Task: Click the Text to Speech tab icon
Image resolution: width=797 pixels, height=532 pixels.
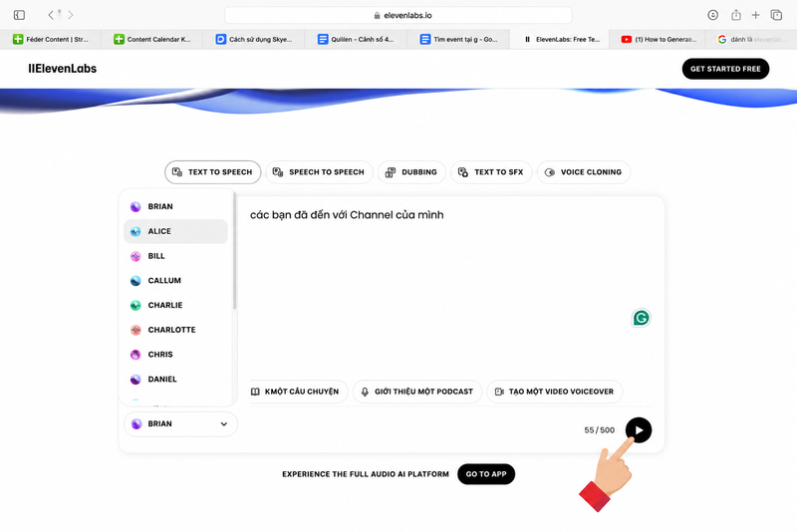Action: tap(177, 171)
